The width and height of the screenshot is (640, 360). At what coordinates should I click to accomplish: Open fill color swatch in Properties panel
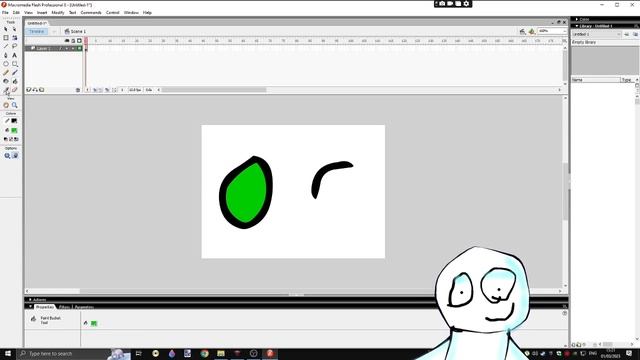coord(94,323)
